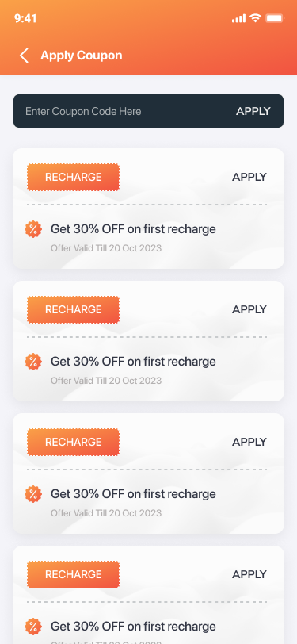This screenshot has height=644, width=297.
Task: Go back using the header arrow
Action: 25,56
